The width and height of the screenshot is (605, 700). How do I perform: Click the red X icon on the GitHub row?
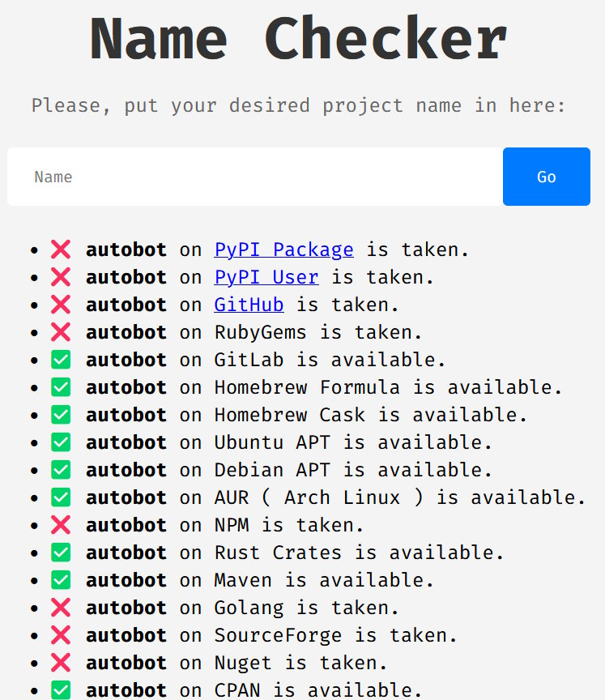(61, 305)
